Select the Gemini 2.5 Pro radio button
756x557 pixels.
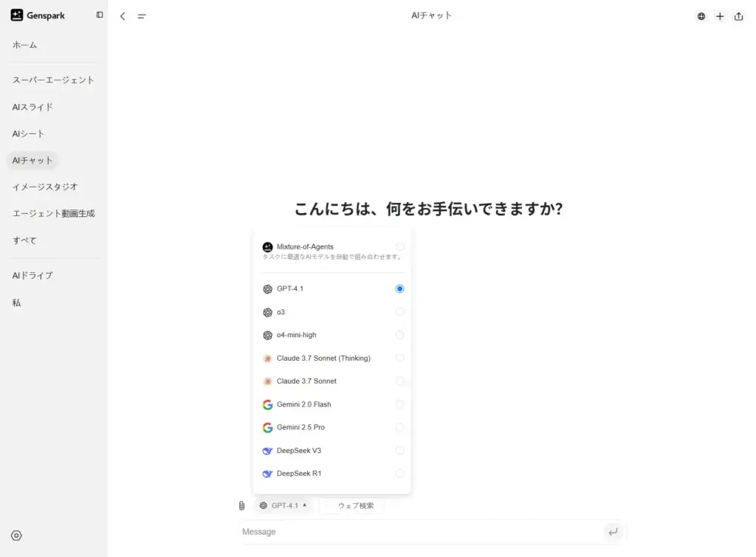[399, 427]
